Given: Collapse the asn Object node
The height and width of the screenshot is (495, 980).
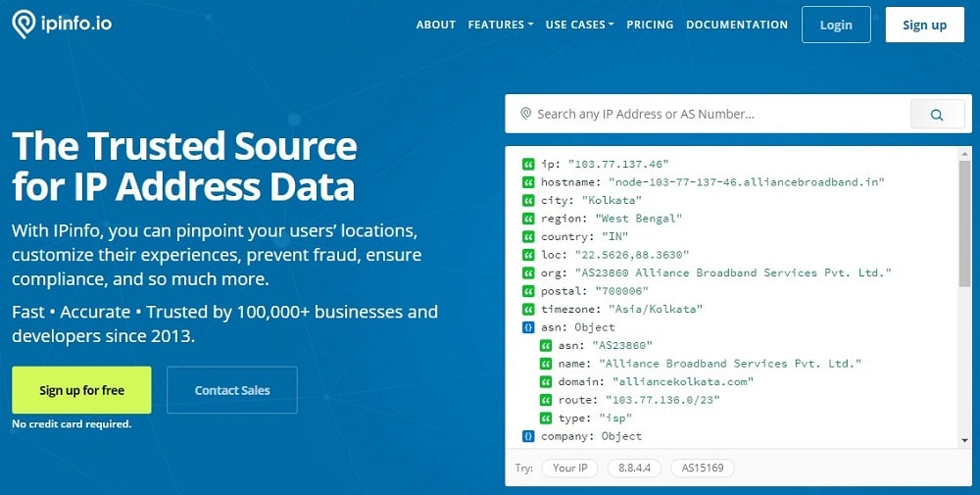Looking at the screenshot, I should pyautogui.click(x=529, y=327).
